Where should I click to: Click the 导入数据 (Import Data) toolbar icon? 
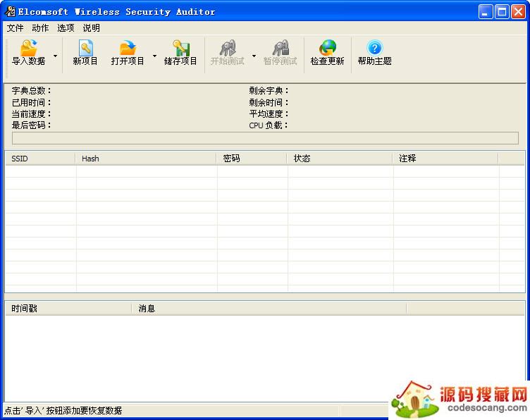tap(28, 49)
